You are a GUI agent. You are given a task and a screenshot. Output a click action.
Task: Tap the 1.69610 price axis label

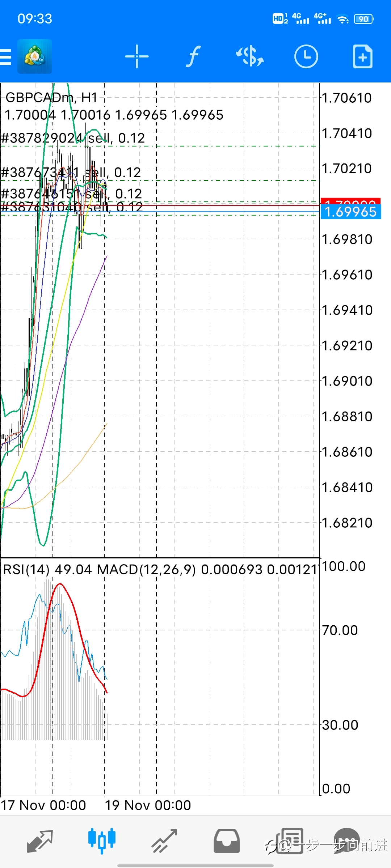[x=347, y=275]
